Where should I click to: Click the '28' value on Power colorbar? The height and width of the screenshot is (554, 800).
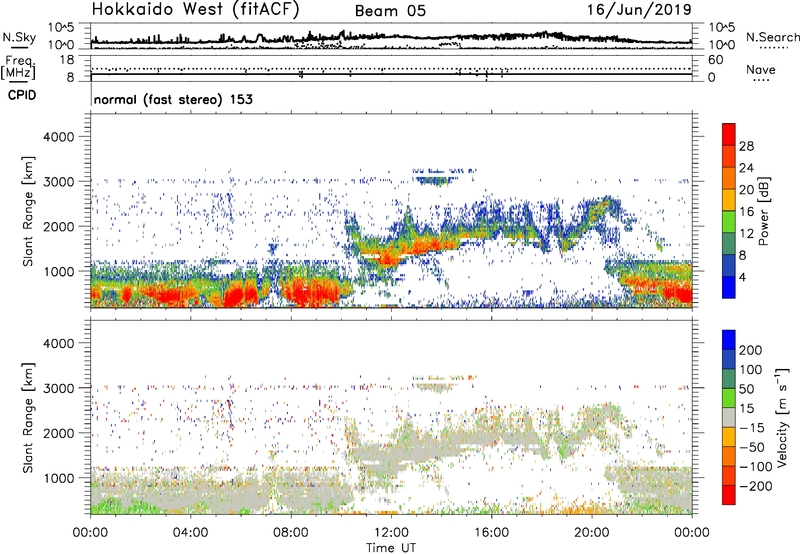746,146
